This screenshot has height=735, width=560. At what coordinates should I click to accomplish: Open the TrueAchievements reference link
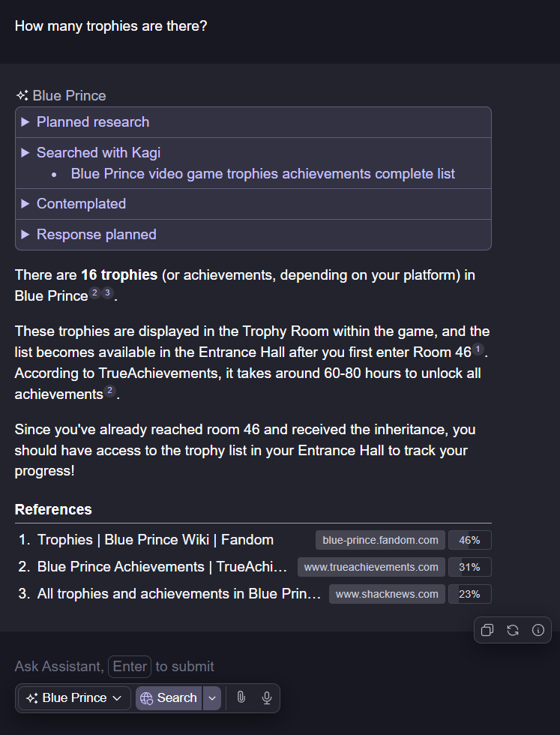[x=162, y=567]
